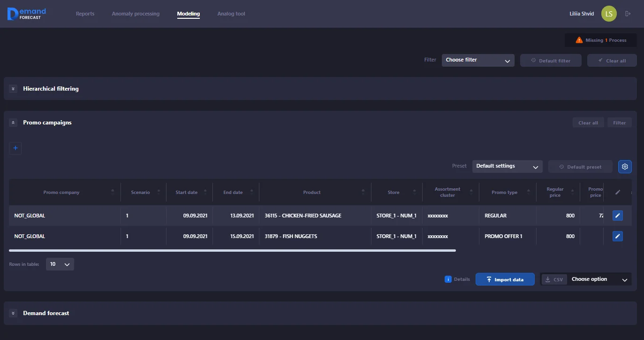Screen dimensions: 644x340
Task: Click the horizontal table scrollbar
Action: [x=232, y=251]
